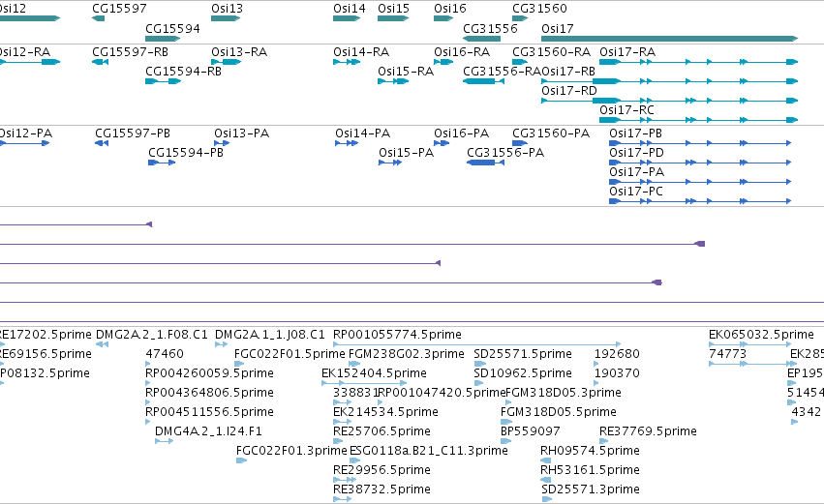
Task: Click transcript Osi15-RA label
Action: (x=406, y=72)
